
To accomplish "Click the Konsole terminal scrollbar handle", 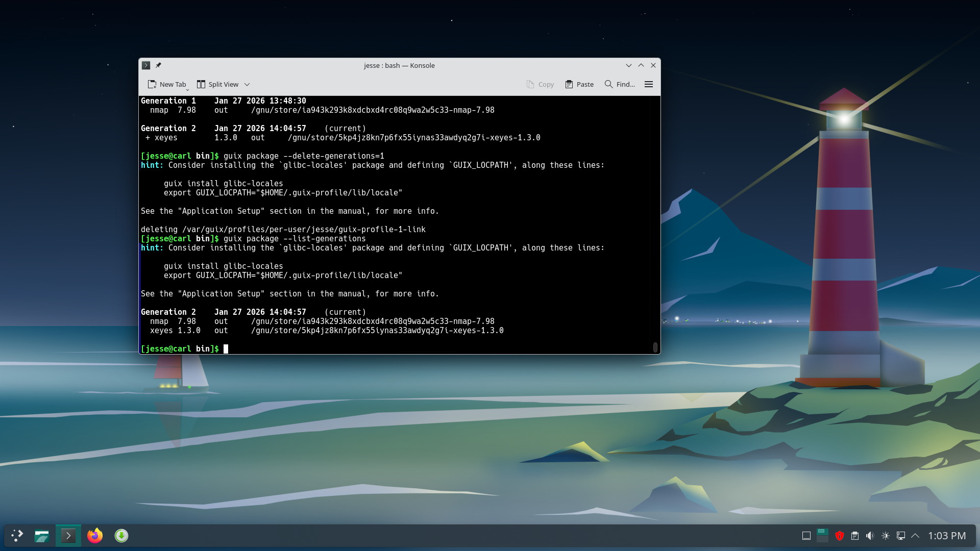I will [x=655, y=347].
